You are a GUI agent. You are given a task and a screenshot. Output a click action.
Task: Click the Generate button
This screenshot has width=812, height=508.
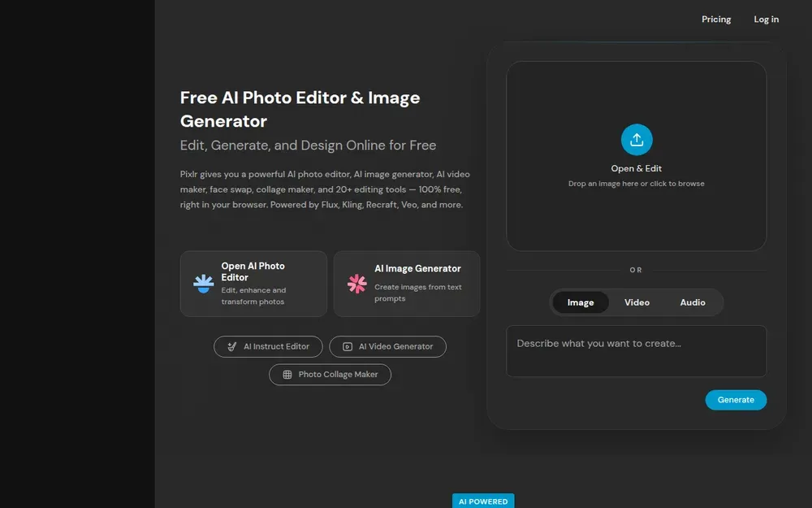point(736,400)
